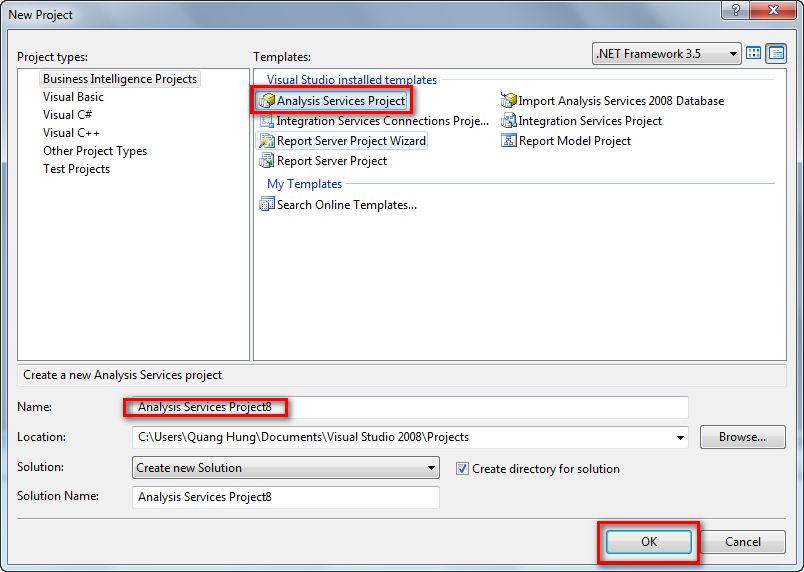Select Visual C++ project type

coord(71,133)
